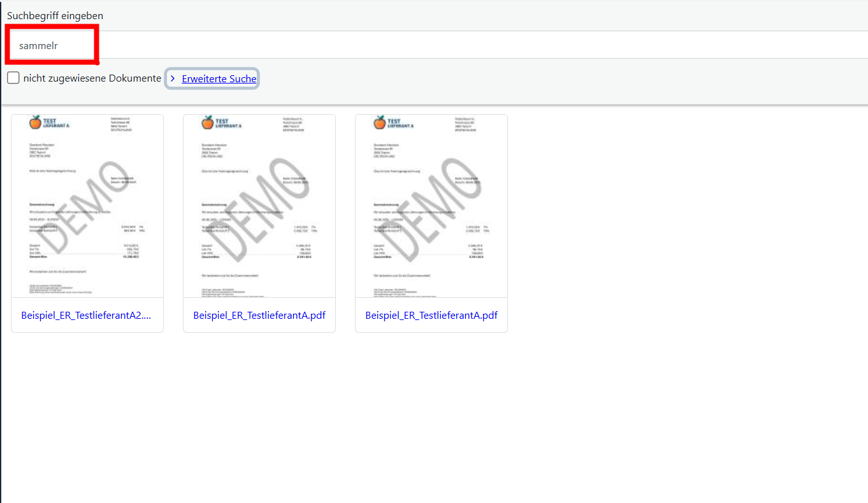Click the Erweiterte Suche link

pos(219,78)
